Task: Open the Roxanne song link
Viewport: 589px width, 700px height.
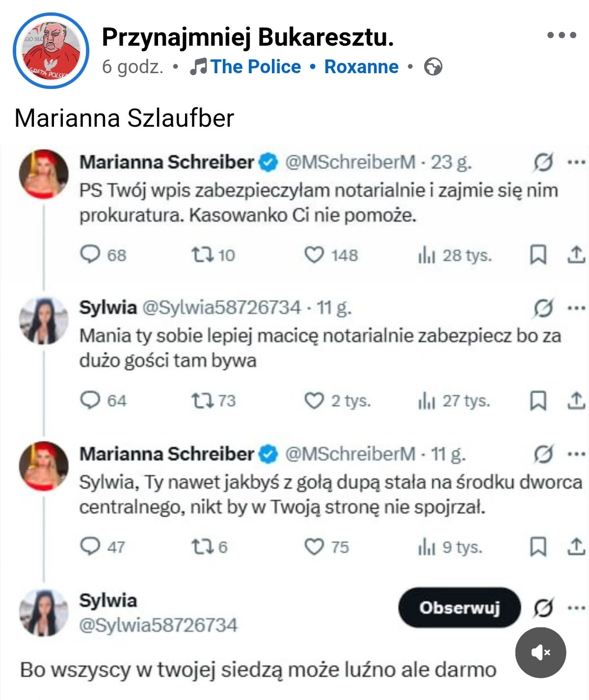Action: [x=361, y=67]
